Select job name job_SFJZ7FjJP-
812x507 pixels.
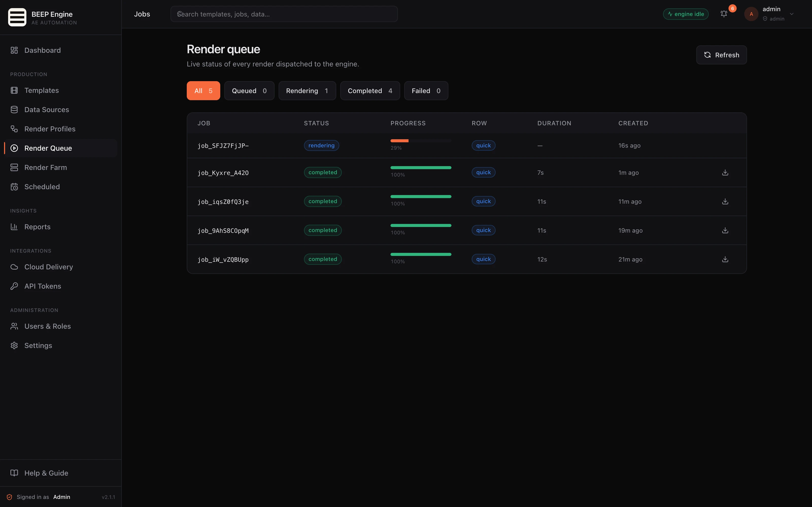(x=223, y=146)
